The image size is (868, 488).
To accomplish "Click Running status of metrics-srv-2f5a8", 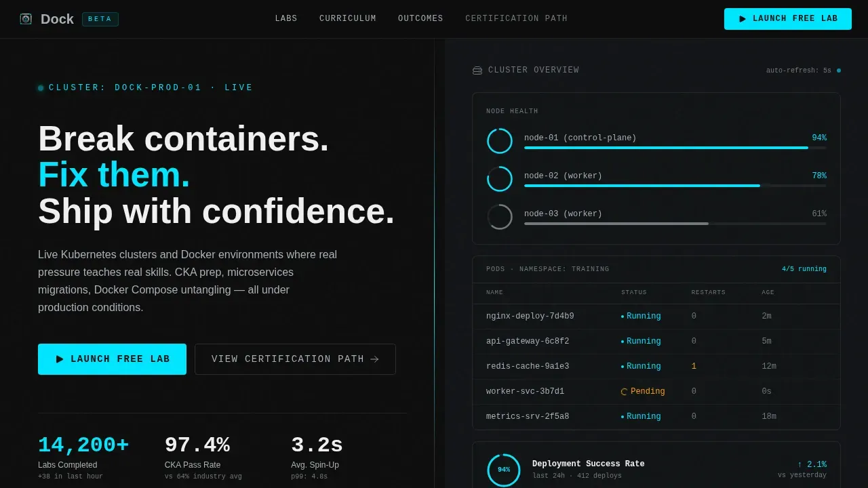I will [x=641, y=417].
